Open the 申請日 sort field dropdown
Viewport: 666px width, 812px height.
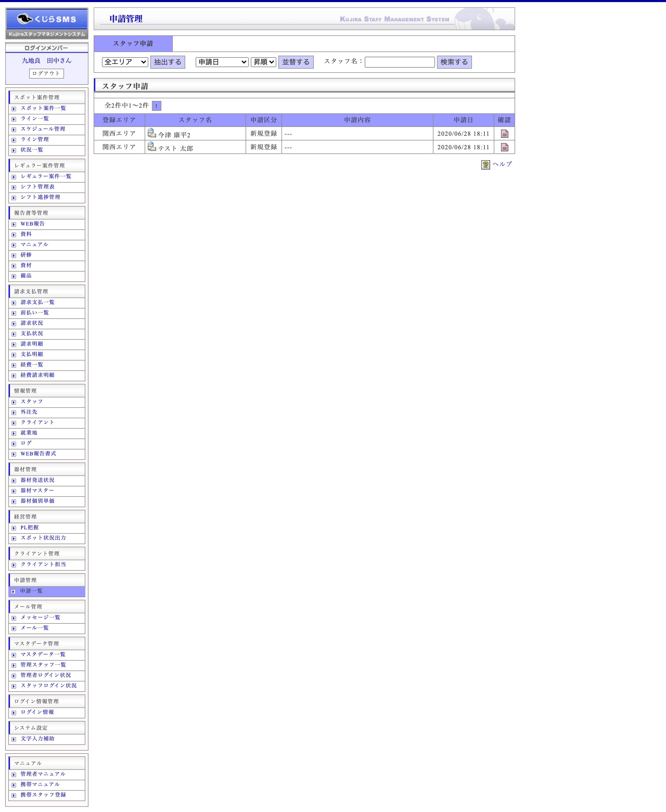pyautogui.click(x=222, y=62)
